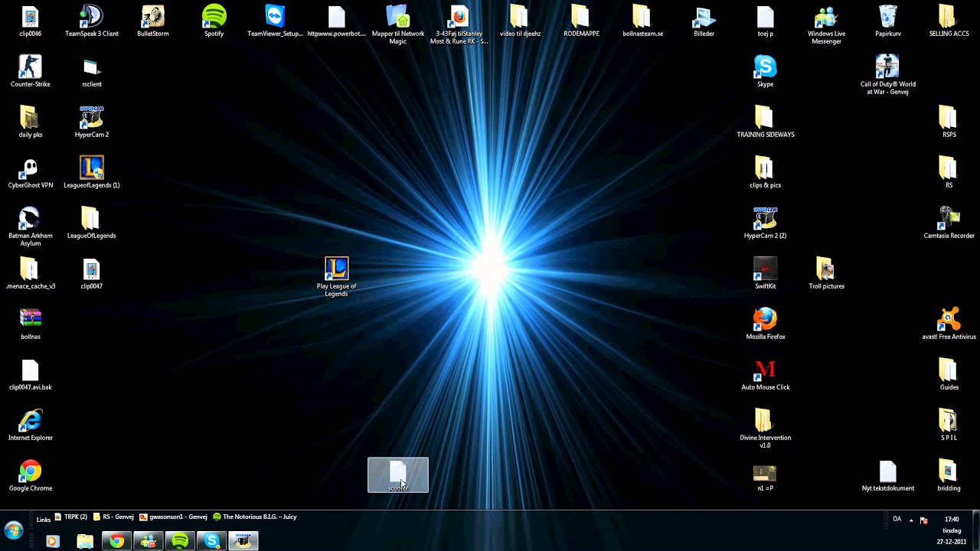Image resolution: width=980 pixels, height=551 pixels.
Task: Open the Windows Start menu
Action: coord(14,530)
